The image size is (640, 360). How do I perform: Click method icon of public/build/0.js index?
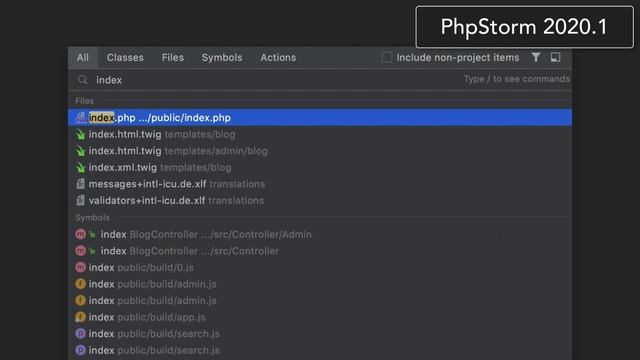tap(80, 267)
